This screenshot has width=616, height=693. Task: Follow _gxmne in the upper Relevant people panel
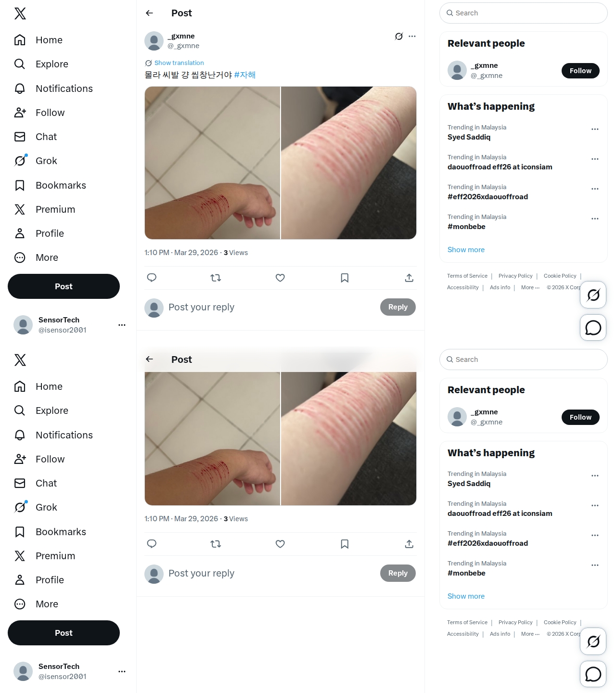click(580, 71)
